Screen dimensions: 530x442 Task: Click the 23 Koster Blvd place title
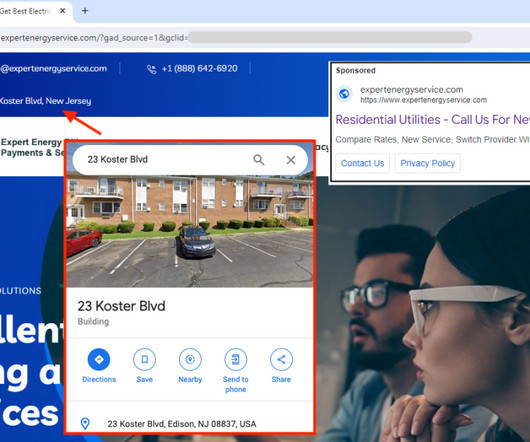[x=121, y=306]
